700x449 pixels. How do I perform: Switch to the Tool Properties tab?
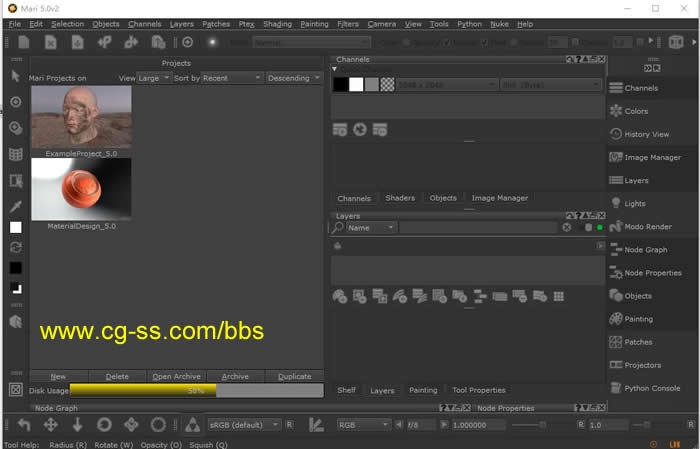tap(478, 390)
